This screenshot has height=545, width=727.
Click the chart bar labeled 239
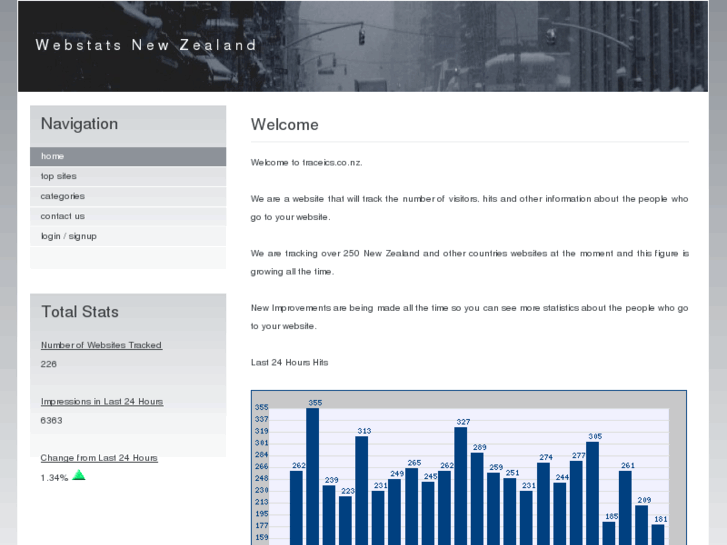point(329,515)
